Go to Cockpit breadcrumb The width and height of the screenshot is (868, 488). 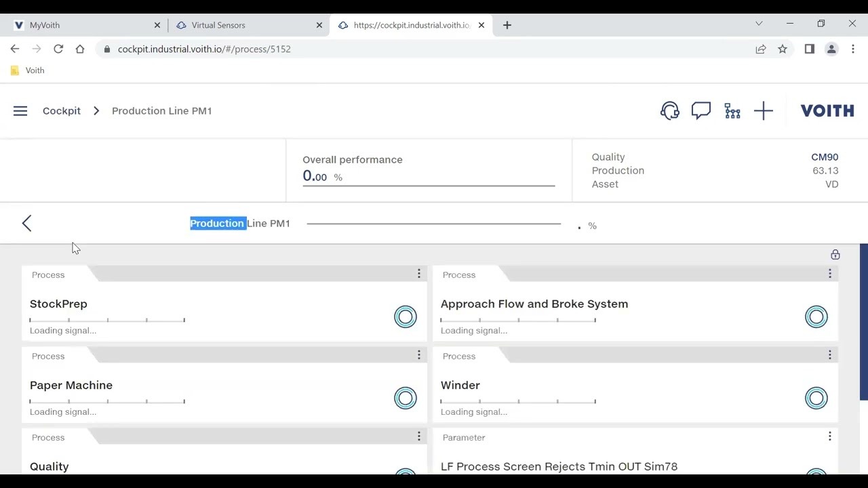(62, 110)
